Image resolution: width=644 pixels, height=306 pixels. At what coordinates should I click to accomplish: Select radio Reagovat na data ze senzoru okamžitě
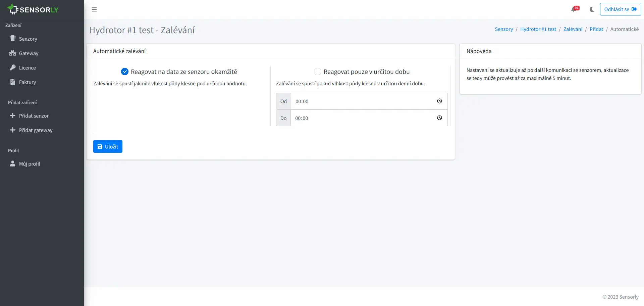click(124, 71)
